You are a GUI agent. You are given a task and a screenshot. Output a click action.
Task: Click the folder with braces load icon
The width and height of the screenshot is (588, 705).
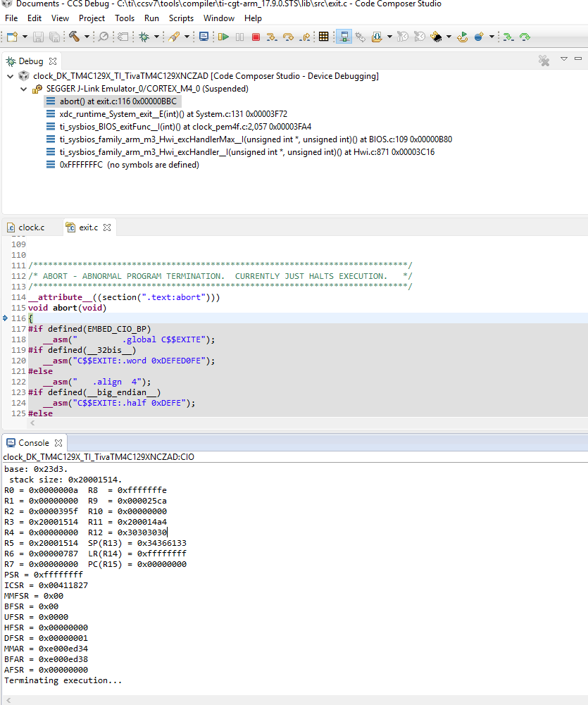click(x=377, y=37)
